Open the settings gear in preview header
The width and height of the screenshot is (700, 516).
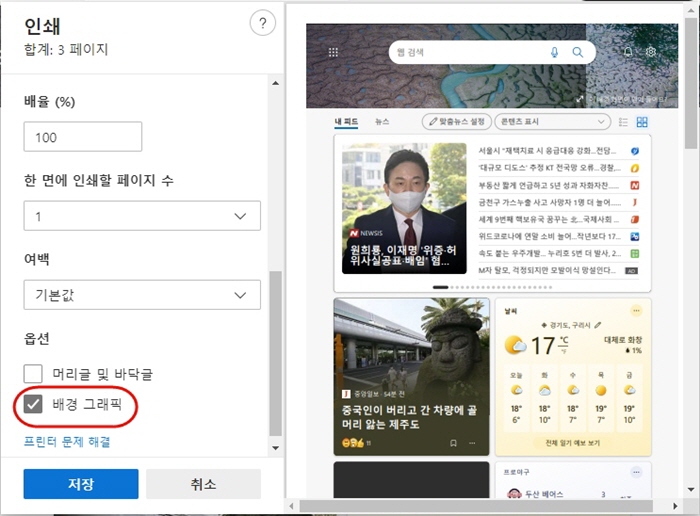(x=651, y=52)
